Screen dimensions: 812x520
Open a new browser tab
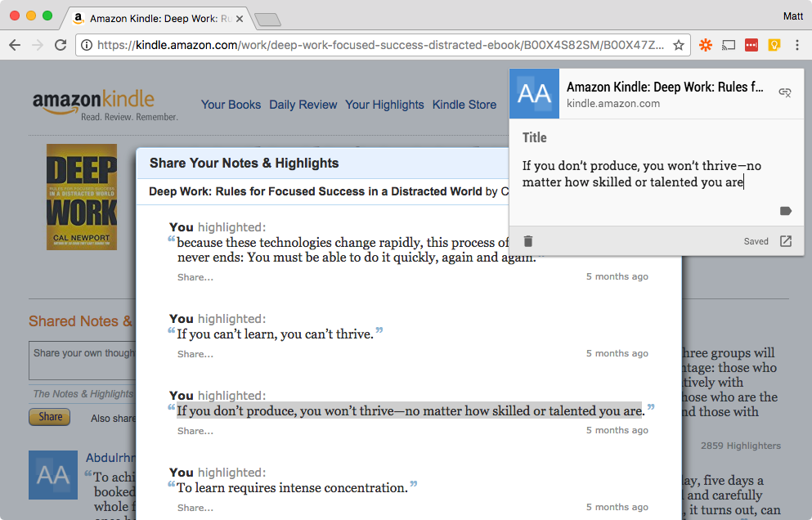(267, 20)
